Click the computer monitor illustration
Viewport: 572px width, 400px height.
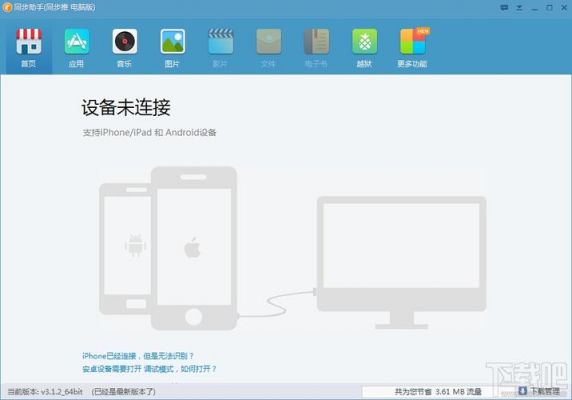point(402,263)
